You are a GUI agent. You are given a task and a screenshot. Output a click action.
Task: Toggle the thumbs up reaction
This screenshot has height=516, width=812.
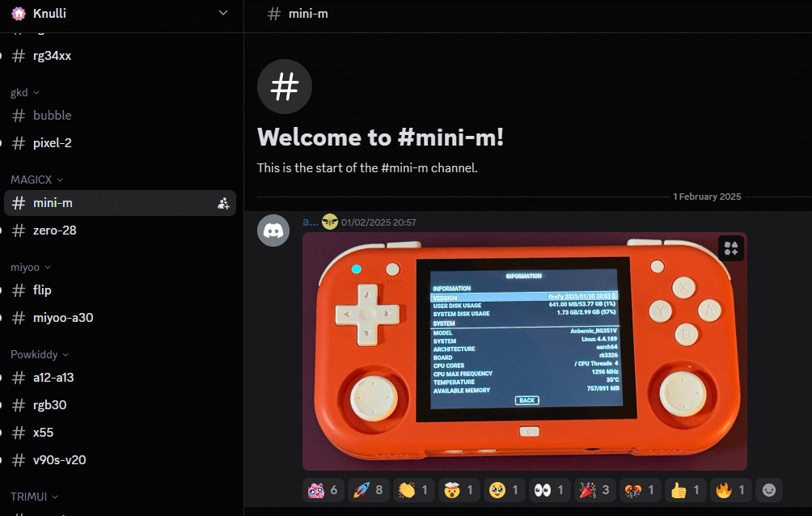coord(685,490)
